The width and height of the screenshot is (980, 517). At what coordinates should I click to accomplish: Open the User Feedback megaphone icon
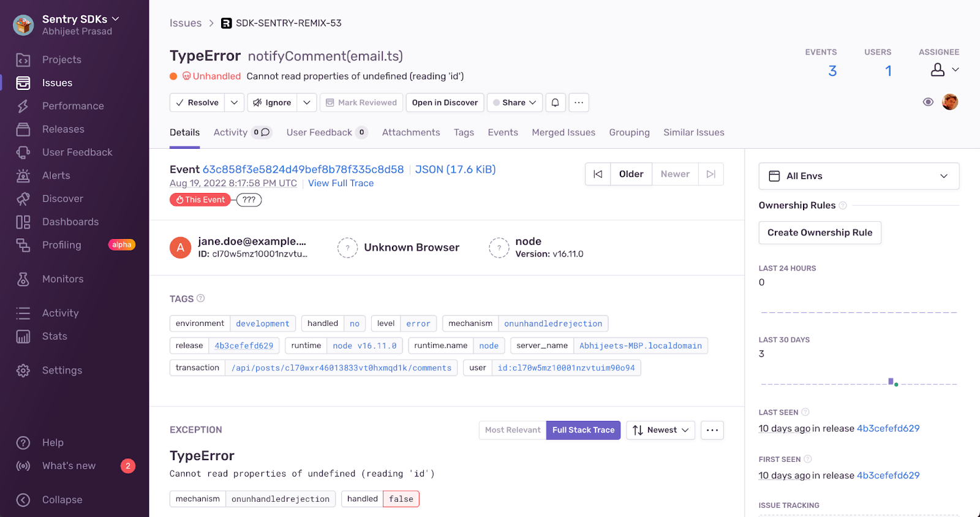23,153
